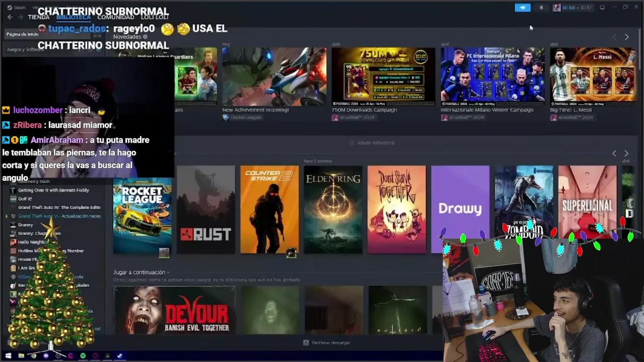
Task: Click the Granny game icon in list
Action: click(x=13, y=225)
